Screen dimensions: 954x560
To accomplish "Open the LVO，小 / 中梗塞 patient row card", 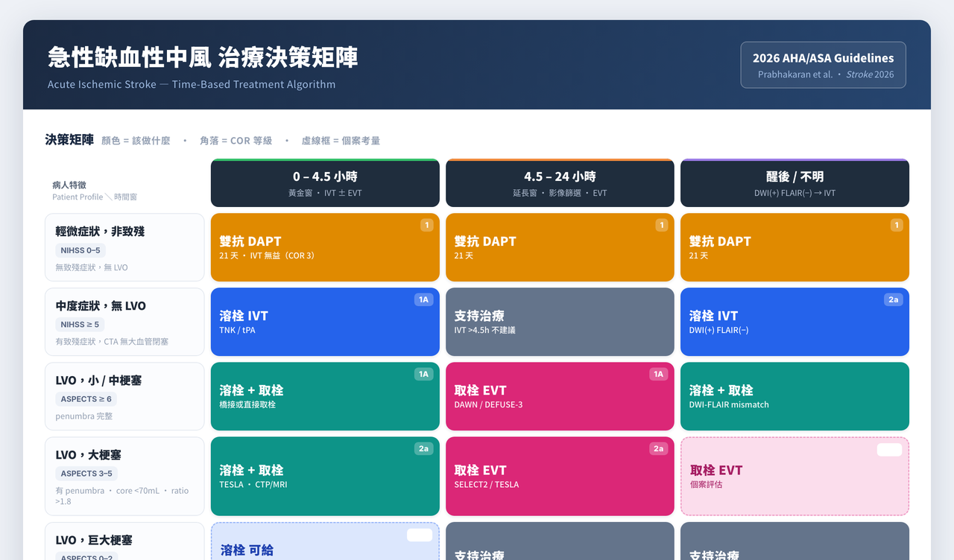I will [x=124, y=396].
